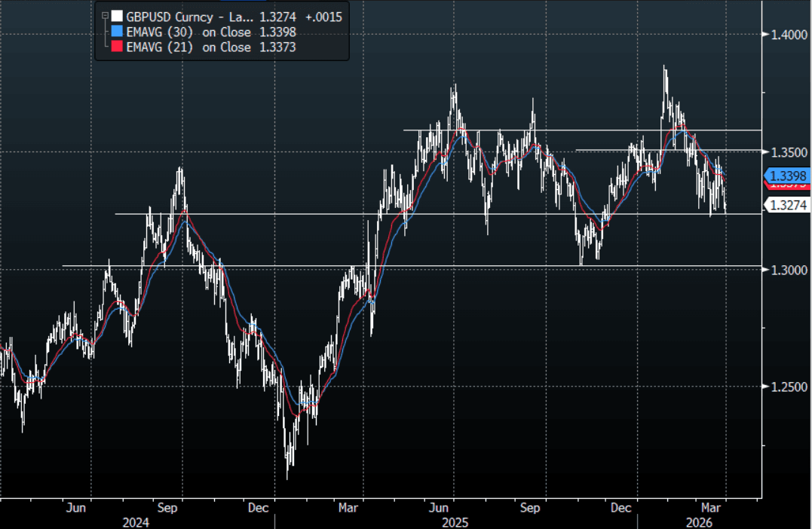Click the white GBPUSD Curncy color swatch
Screen dimensions: 812x529
(118, 17)
